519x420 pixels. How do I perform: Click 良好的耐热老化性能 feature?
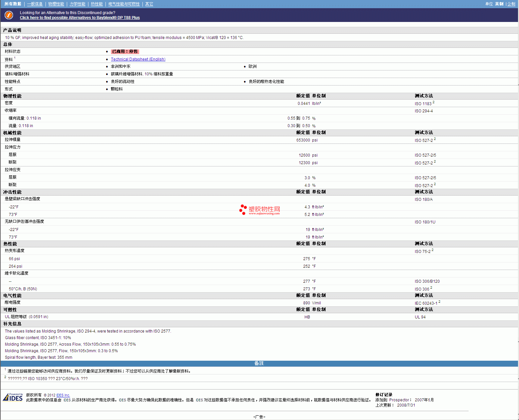pos(266,82)
